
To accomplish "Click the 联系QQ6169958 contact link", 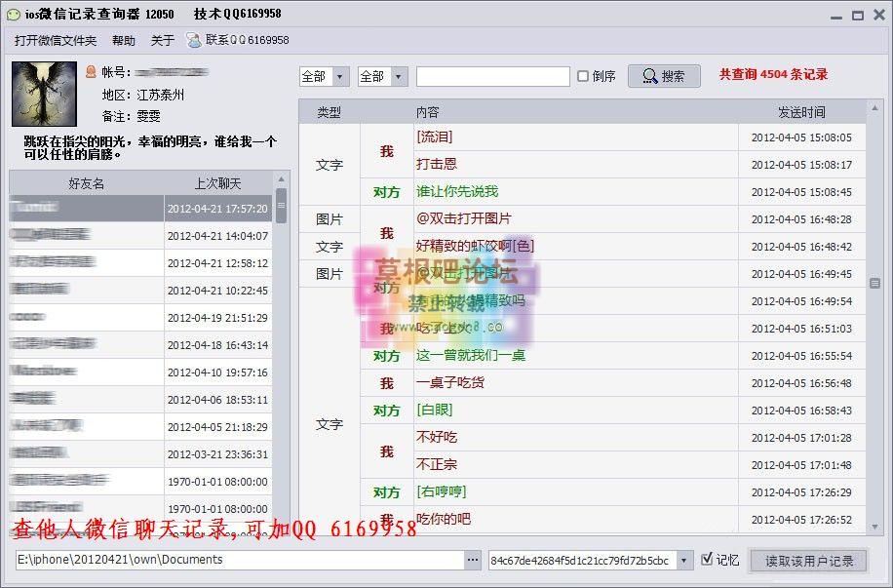I will pos(247,40).
